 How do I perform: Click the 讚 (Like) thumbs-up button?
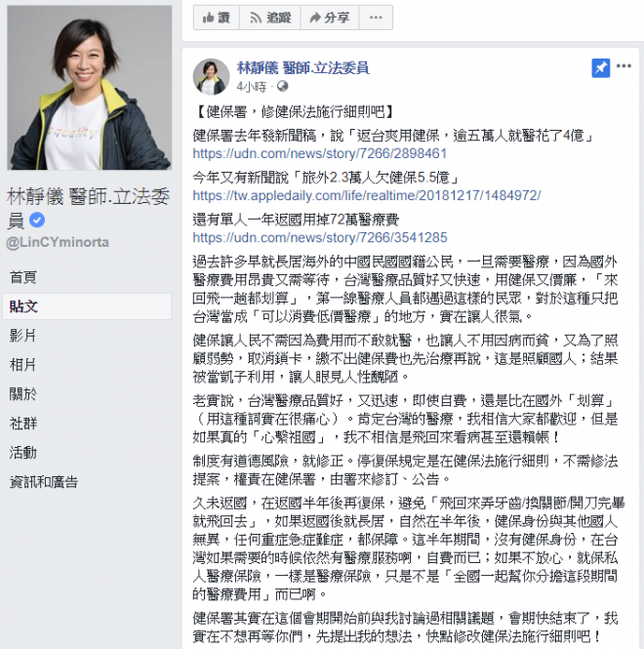pyautogui.click(x=216, y=18)
